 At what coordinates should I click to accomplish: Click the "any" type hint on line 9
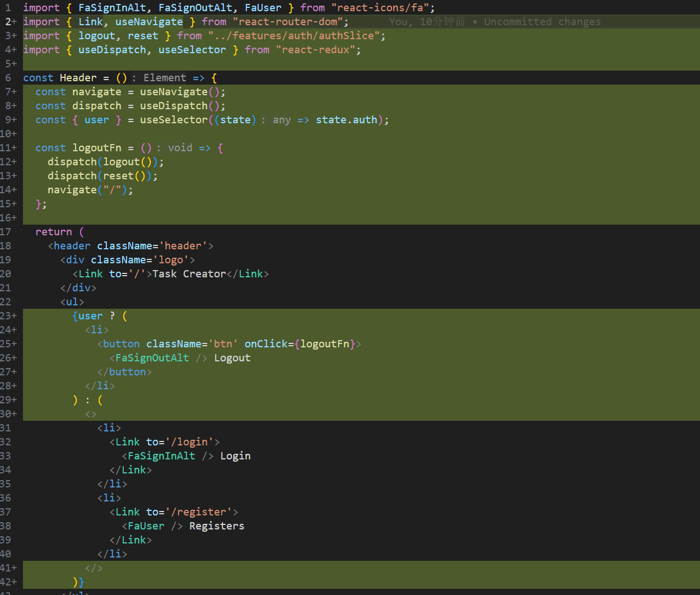[282, 120]
